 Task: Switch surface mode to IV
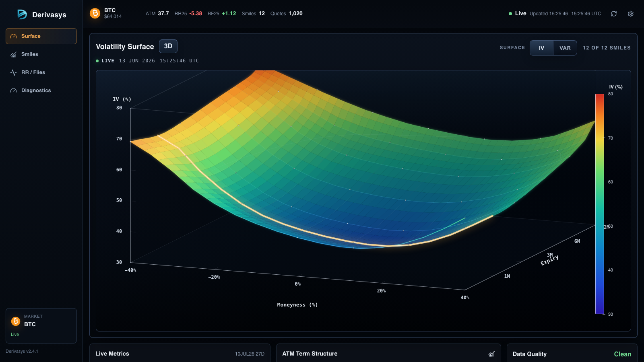tap(541, 48)
